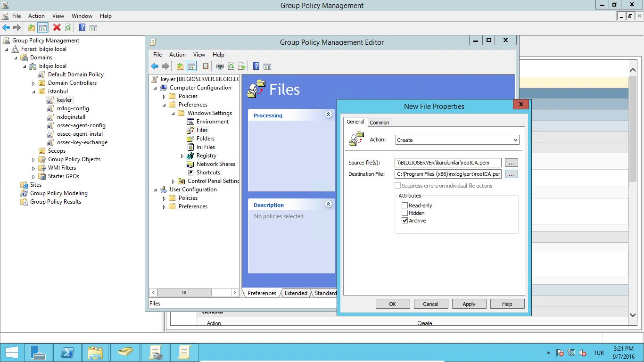The width and height of the screenshot is (644, 362).
Task: Collapse the Description panel chevron
Action: coord(329,204)
